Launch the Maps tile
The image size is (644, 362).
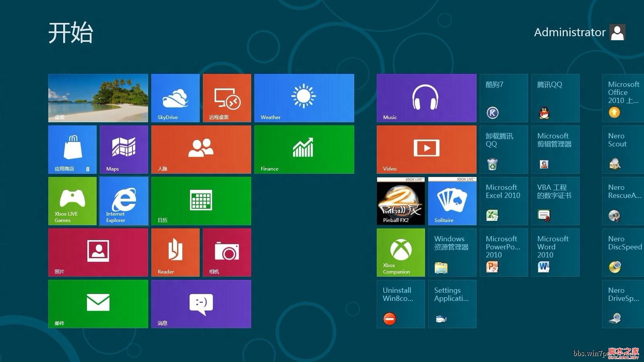pos(124,150)
